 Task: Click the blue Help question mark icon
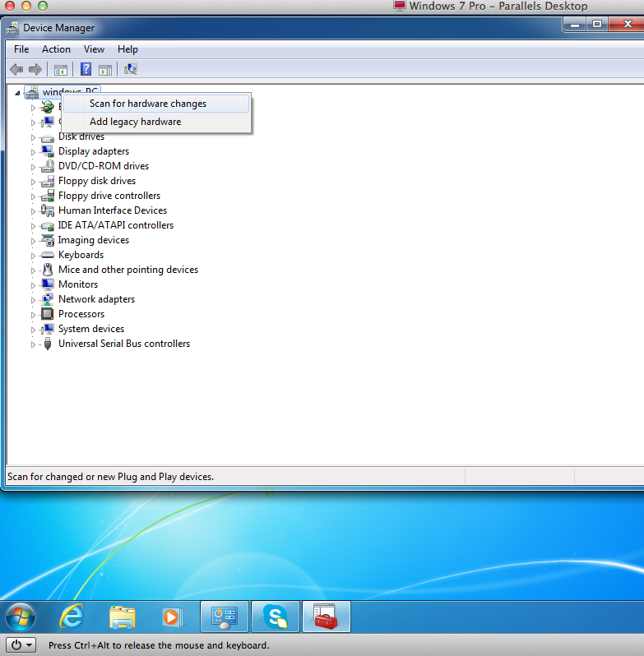(86, 69)
